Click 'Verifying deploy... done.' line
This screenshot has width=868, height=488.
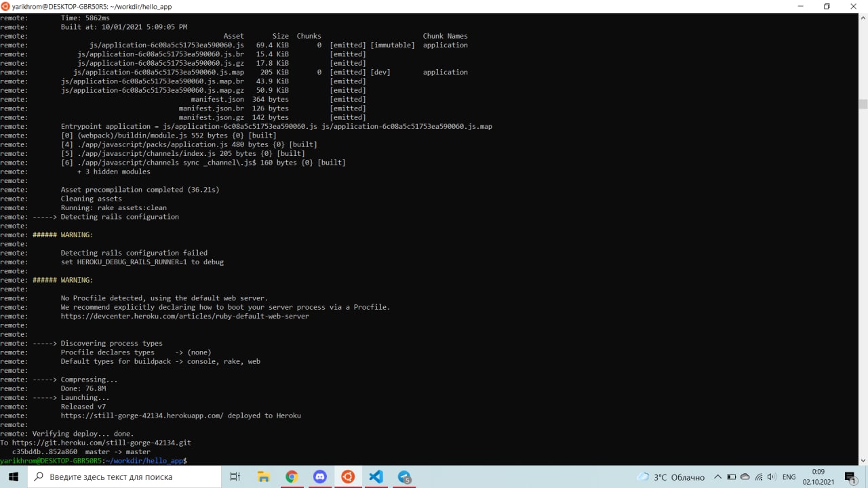(x=83, y=434)
